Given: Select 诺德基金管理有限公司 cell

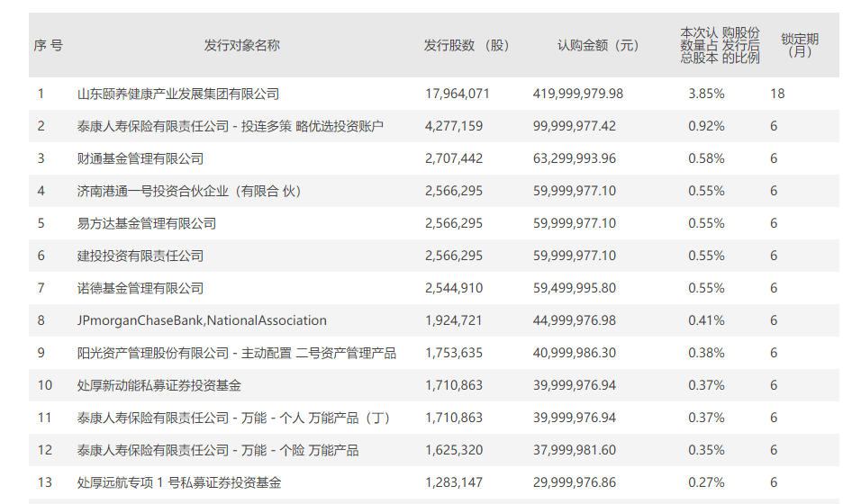Looking at the screenshot, I should [140, 288].
